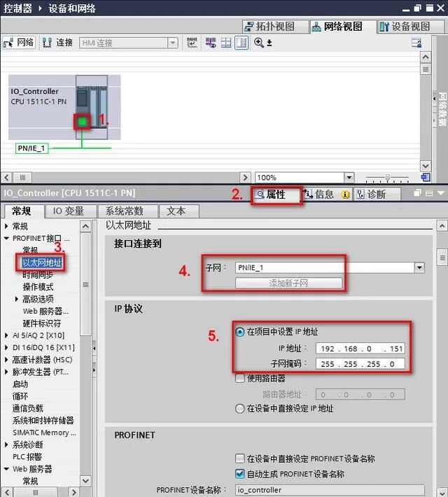Click properties area scroll up arrow
Screen dimensions: 448x497
[x=442, y=226]
